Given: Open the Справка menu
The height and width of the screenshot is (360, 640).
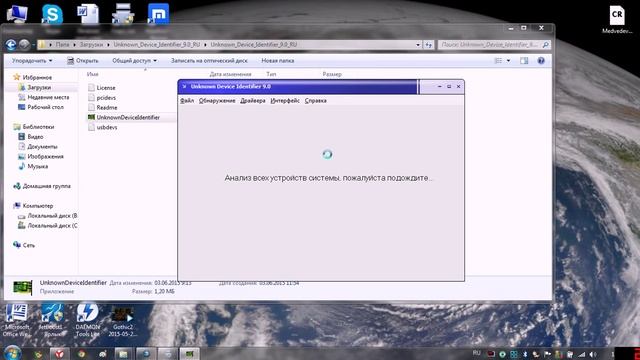Looking at the screenshot, I should (316, 100).
